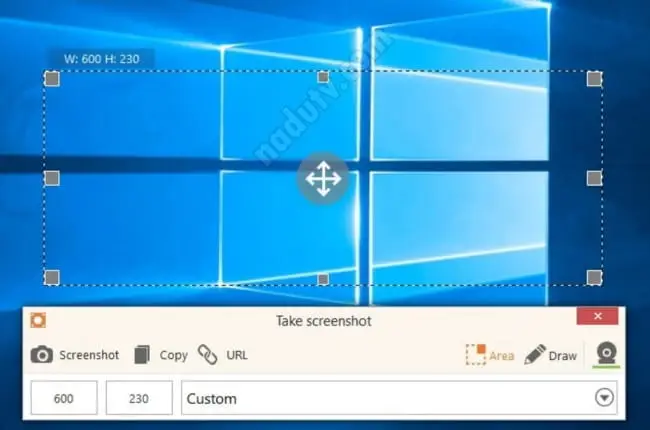
Task: Click the Copy pages icon
Action: [x=142, y=355]
